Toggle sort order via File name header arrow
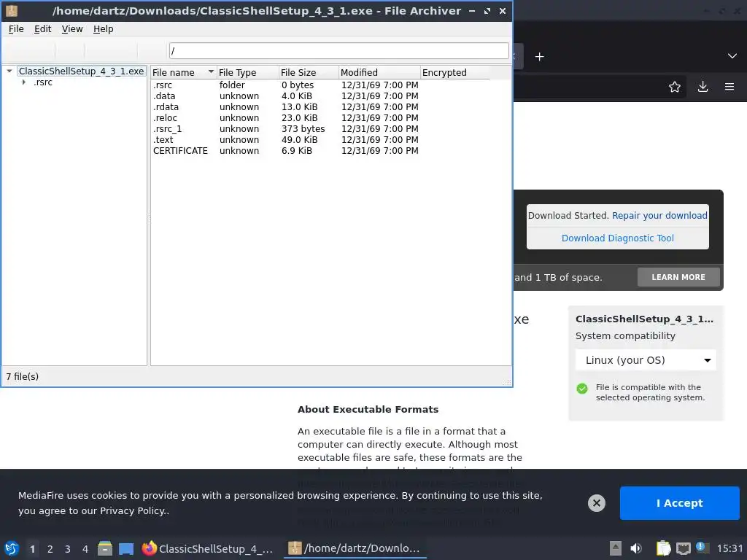This screenshot has height=560, width=747. coord(211,72)
